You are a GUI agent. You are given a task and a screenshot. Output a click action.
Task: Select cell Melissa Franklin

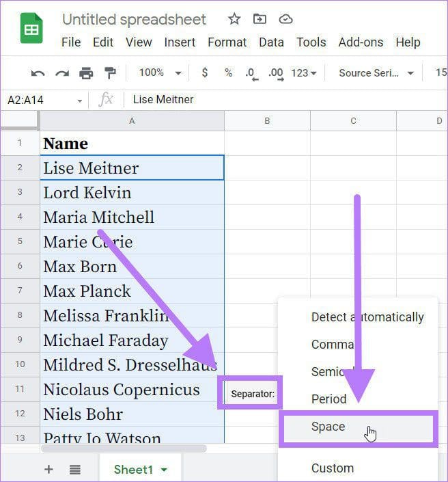click(x=132, y=315)
